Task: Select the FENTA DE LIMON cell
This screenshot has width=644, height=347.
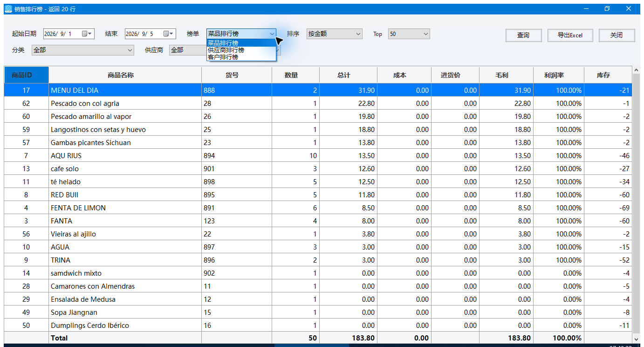Action: pyautogui.click(x=125, y=208)
